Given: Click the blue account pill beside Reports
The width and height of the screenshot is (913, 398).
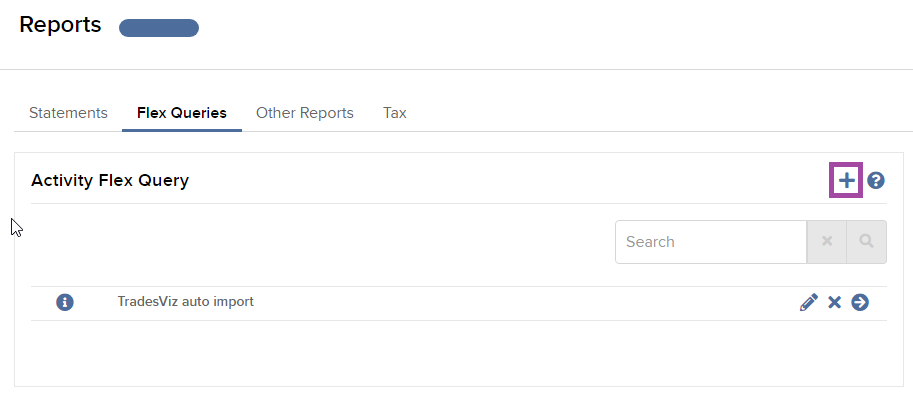Looking at the screenshot, I should tap(159, 28).
